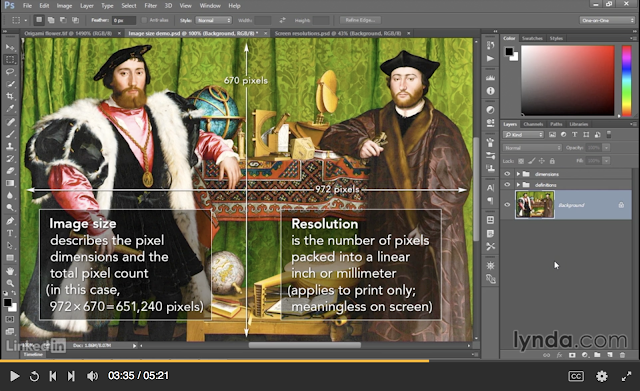Select the Zoom tool in toolbar
Screen dimensions: 640x391
tap(10, 283)
